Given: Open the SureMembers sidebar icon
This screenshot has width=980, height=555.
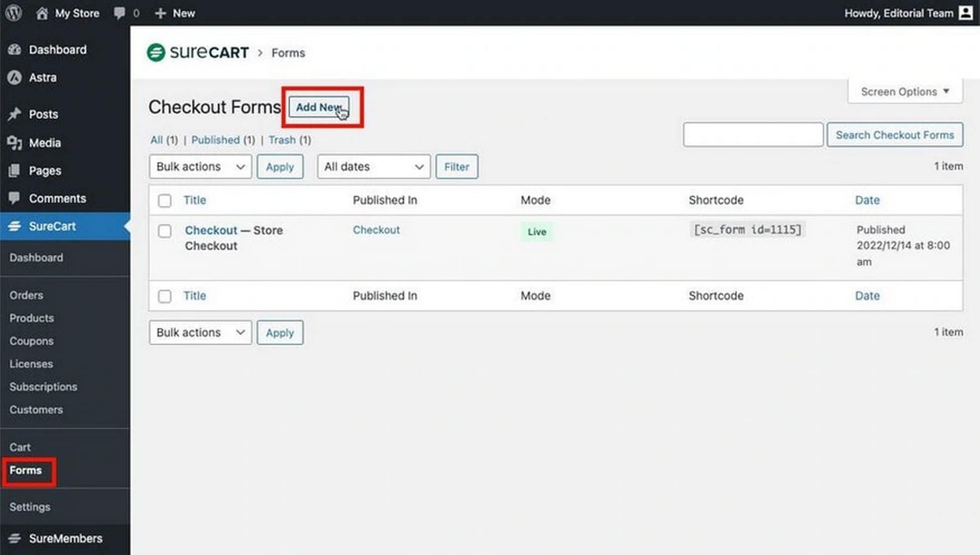Looking at the screenshot, I should click(x=14, y=538).
